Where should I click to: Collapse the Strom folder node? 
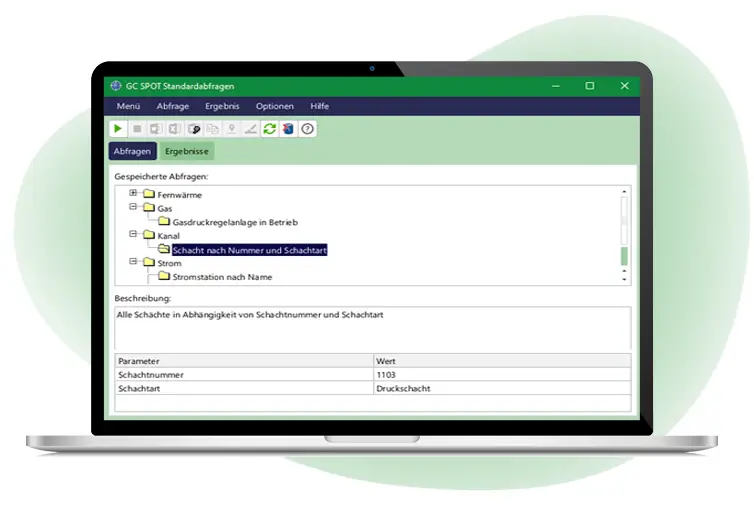pos(133,263)
